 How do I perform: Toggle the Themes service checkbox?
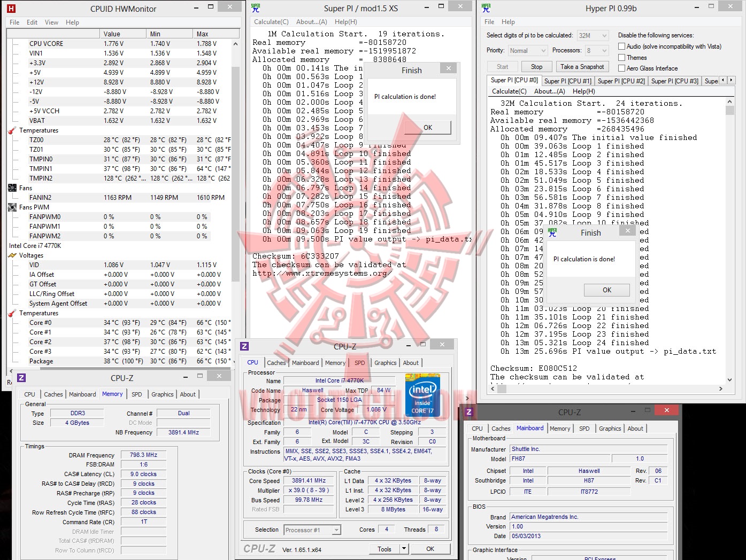[621, 57]
